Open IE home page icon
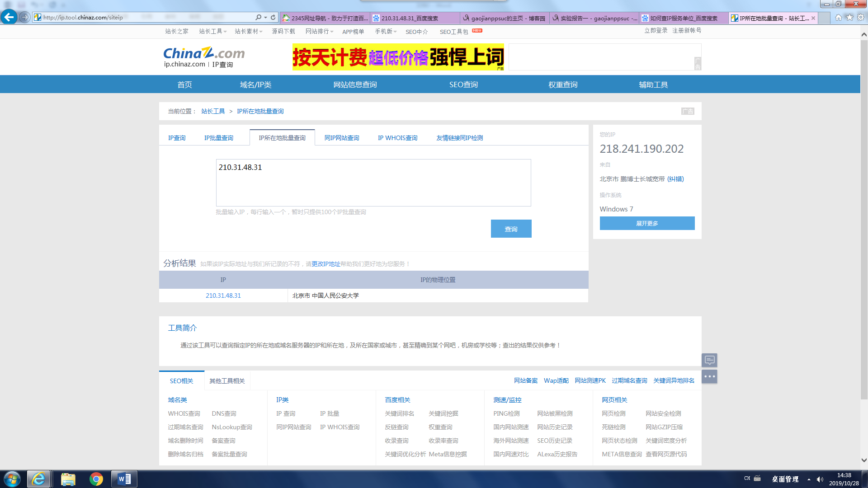 [838, 17]
